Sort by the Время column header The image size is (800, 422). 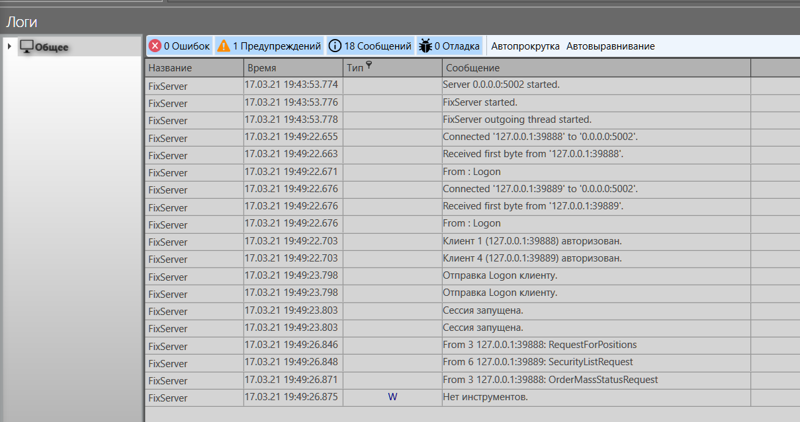pyautogui.click(x=293, y=68)
